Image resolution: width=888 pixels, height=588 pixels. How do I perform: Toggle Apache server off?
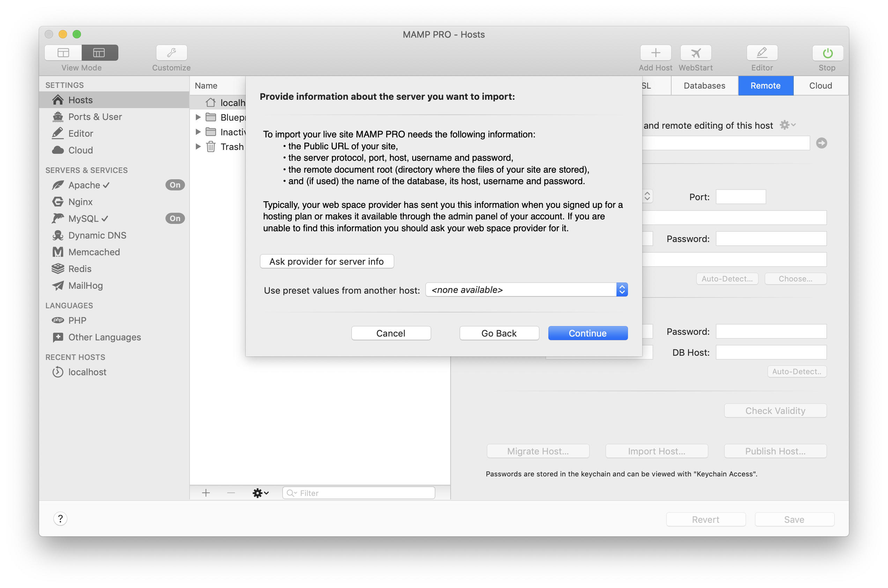[x=175, y=185]
